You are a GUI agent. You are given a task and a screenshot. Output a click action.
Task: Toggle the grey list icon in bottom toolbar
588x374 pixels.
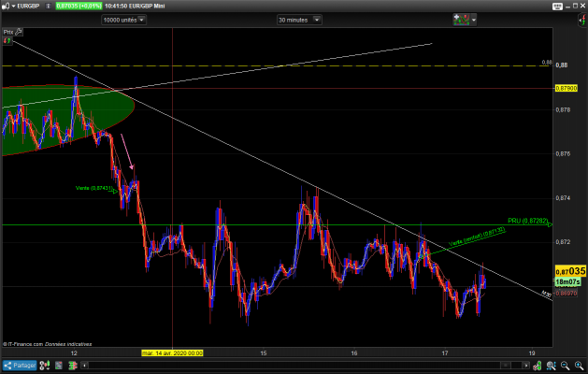pos(59,365)
